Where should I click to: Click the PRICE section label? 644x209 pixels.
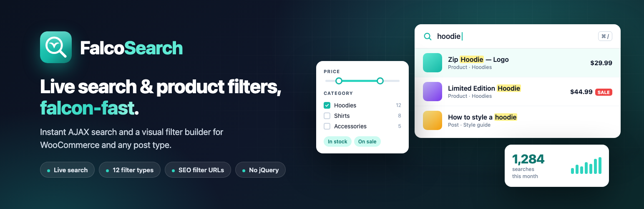tap(332, 71)
